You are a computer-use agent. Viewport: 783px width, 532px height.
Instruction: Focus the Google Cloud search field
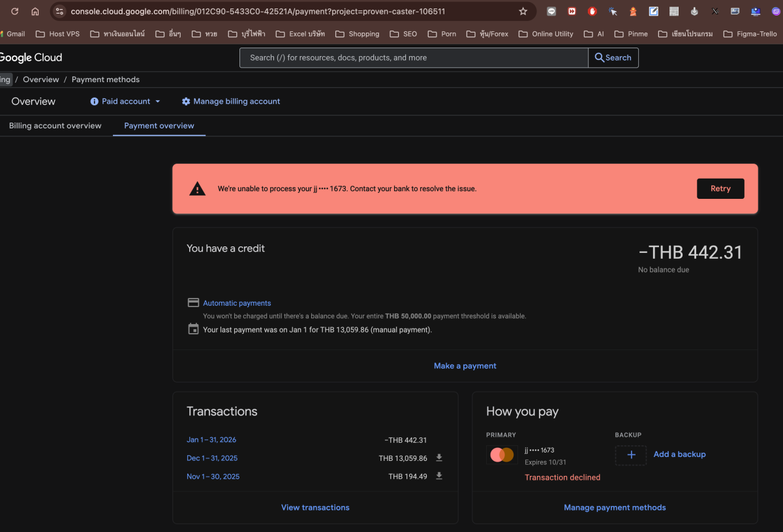[414, 57]
